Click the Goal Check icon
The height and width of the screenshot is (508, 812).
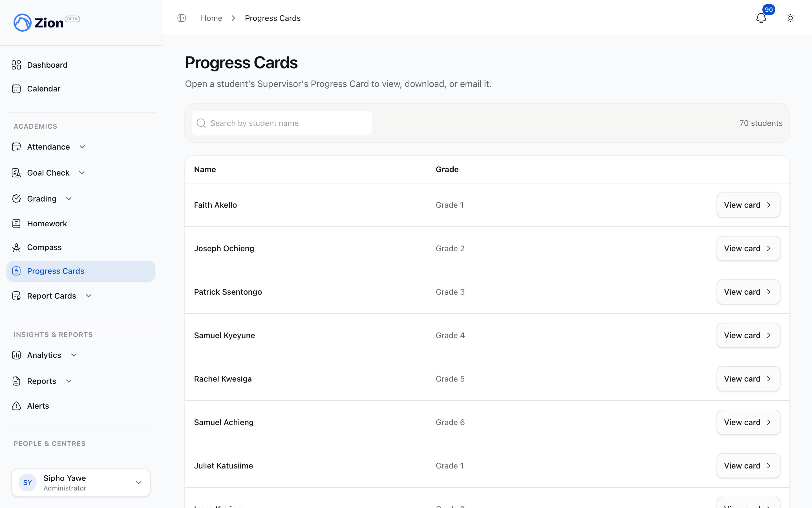coord(16,173)
